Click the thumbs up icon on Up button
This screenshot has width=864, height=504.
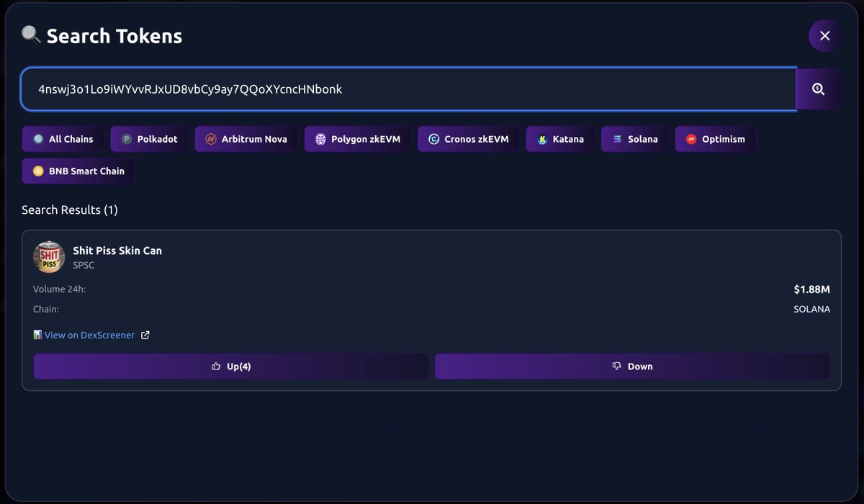click(215, 366)
